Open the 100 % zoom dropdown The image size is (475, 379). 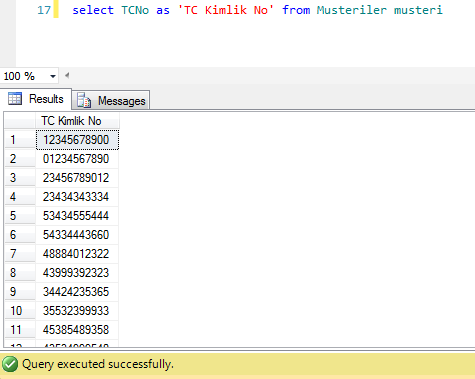[53, 76]
